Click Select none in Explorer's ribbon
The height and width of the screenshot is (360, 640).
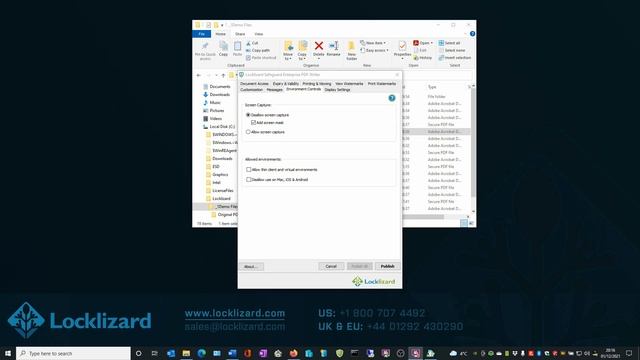tap(452, 50)
